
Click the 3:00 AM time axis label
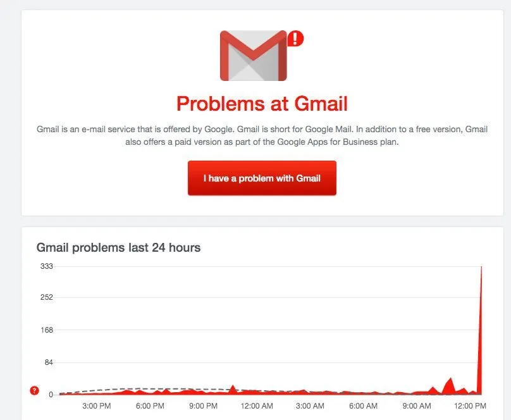[x=310, y=406]
